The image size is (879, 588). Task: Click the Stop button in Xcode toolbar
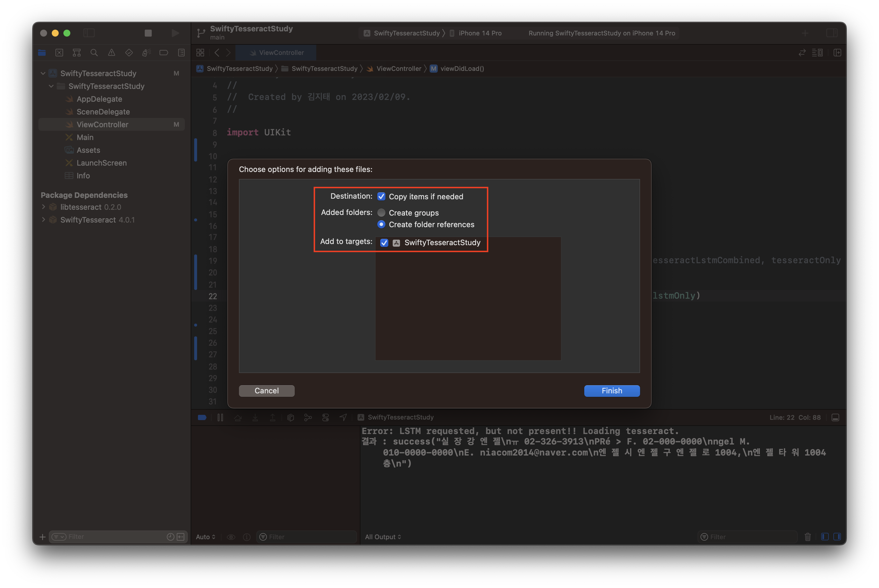tap(148, 33)
